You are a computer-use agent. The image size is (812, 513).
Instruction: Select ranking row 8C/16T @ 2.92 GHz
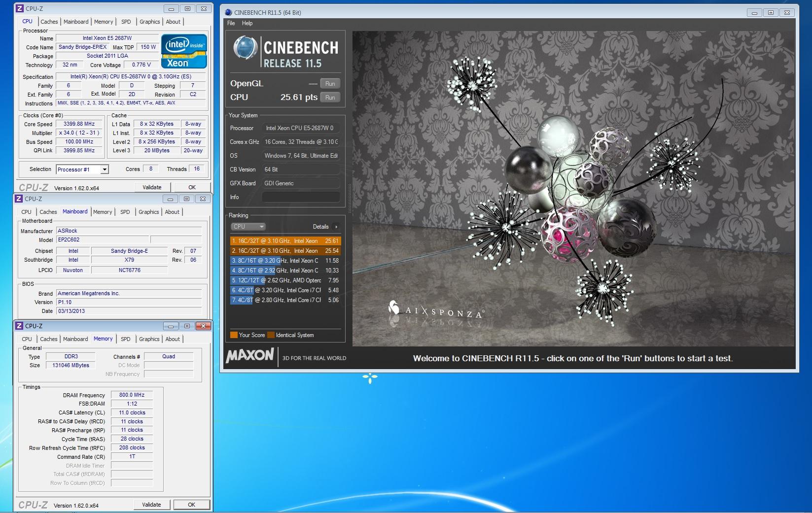click(x=285, y=271)
